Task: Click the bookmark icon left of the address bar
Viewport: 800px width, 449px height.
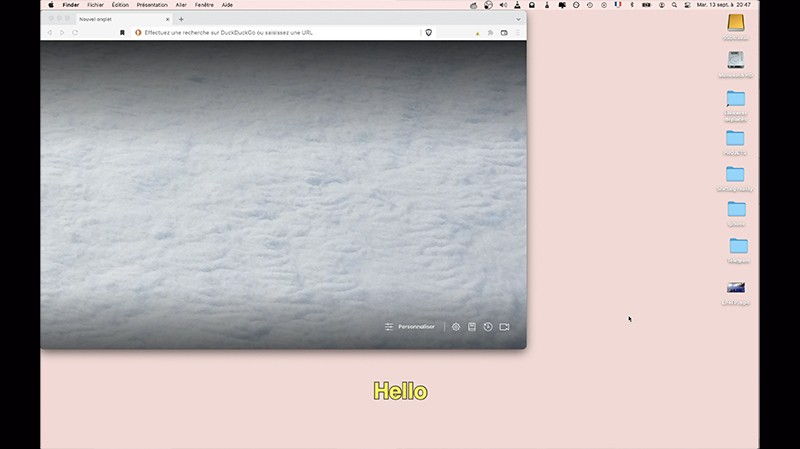Action: coord(123,32)
